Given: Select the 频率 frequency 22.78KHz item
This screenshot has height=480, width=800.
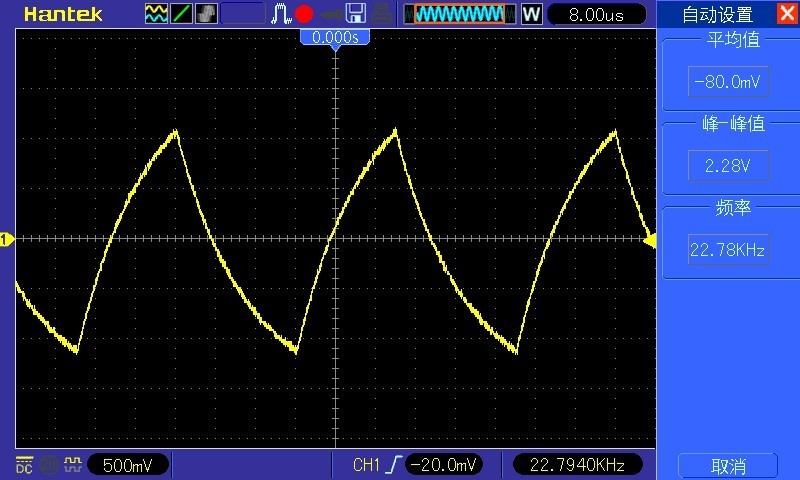Looking at the screenshot, I should 728,250.
